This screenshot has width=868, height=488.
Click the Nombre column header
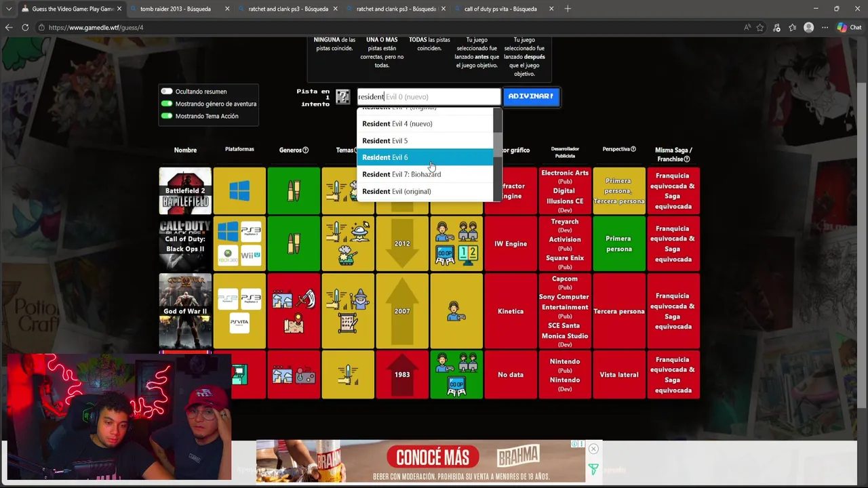185,150
